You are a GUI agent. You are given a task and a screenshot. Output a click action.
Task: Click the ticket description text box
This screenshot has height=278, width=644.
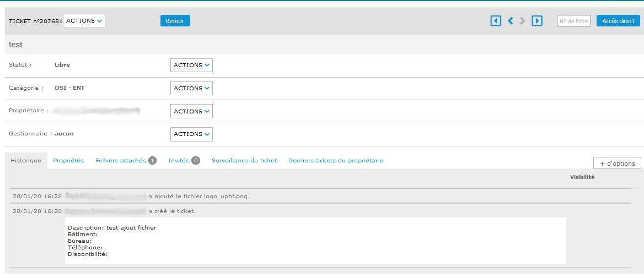315,241
